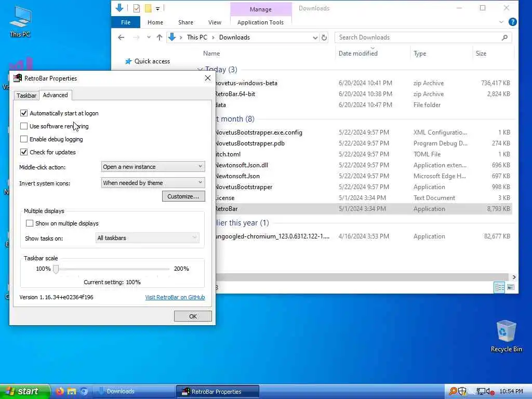Click the network tray icon
532x399 pixels.
pyautogui.click(x=481, y=391)
